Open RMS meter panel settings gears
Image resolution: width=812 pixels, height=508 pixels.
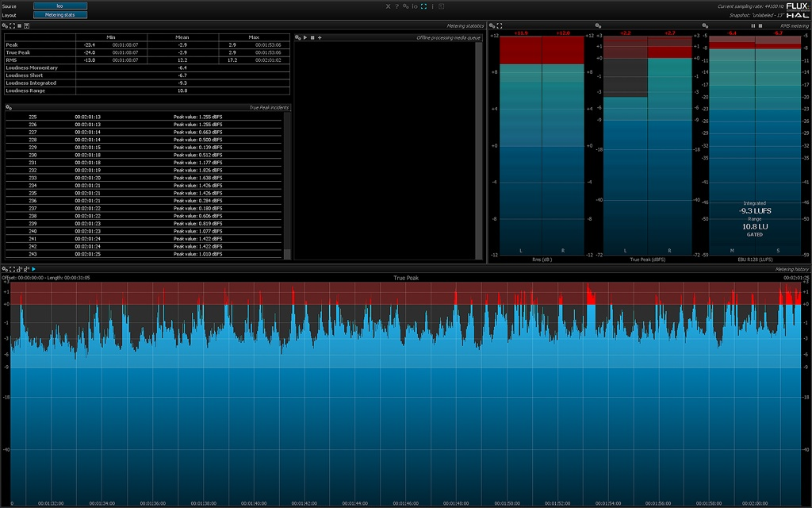pyautogui.click(x=492, y=25)
